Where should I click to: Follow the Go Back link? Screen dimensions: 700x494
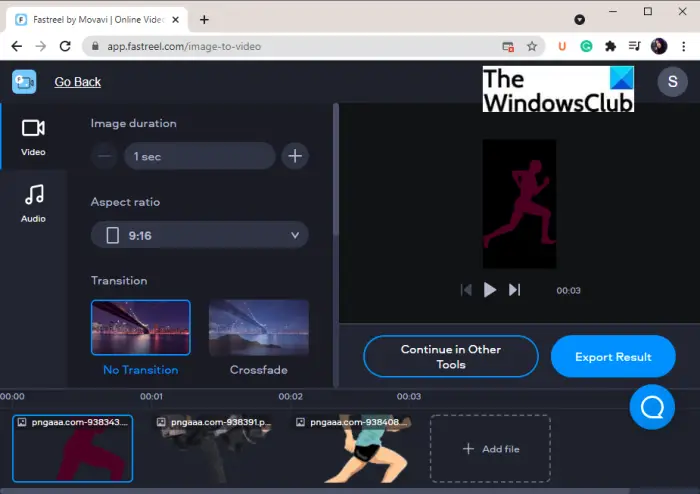78,82
